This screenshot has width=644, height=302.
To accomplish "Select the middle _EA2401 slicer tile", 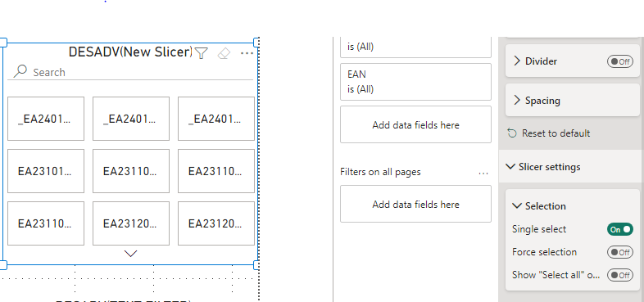I will (131, 119).
